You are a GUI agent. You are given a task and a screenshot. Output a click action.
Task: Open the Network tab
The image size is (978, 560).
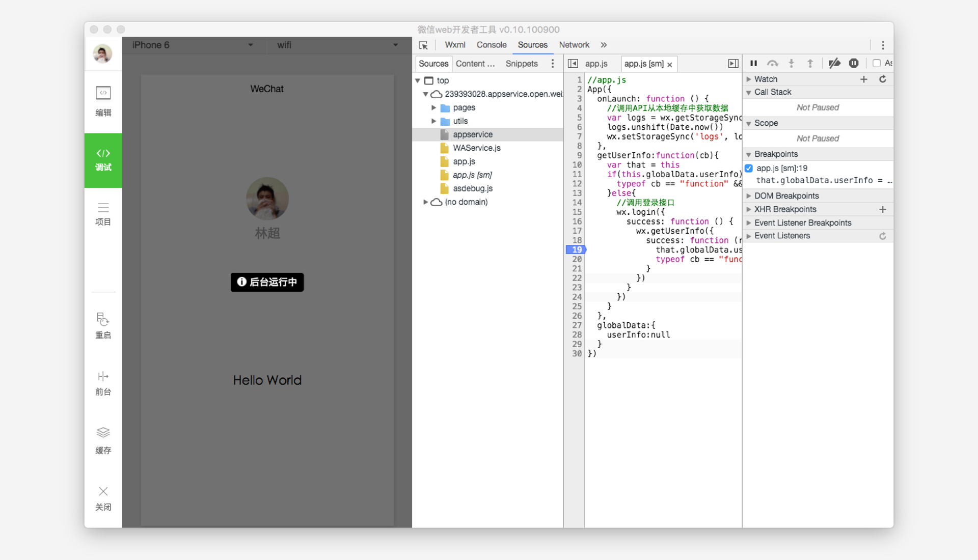point(574,45)
